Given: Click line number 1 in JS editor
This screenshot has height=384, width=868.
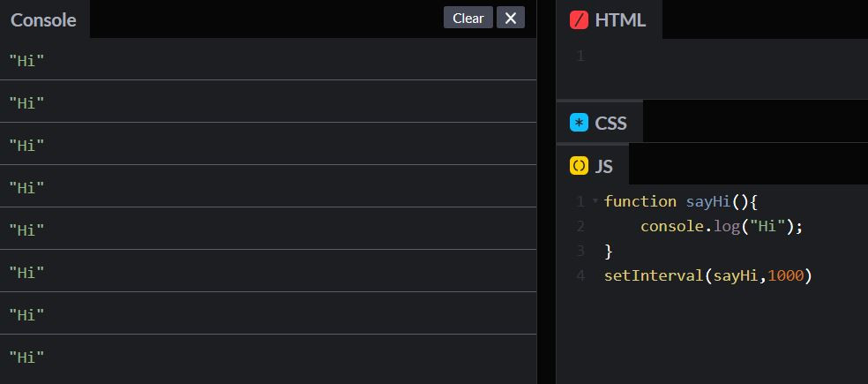Looking at the screenshot, I should 580,201.
